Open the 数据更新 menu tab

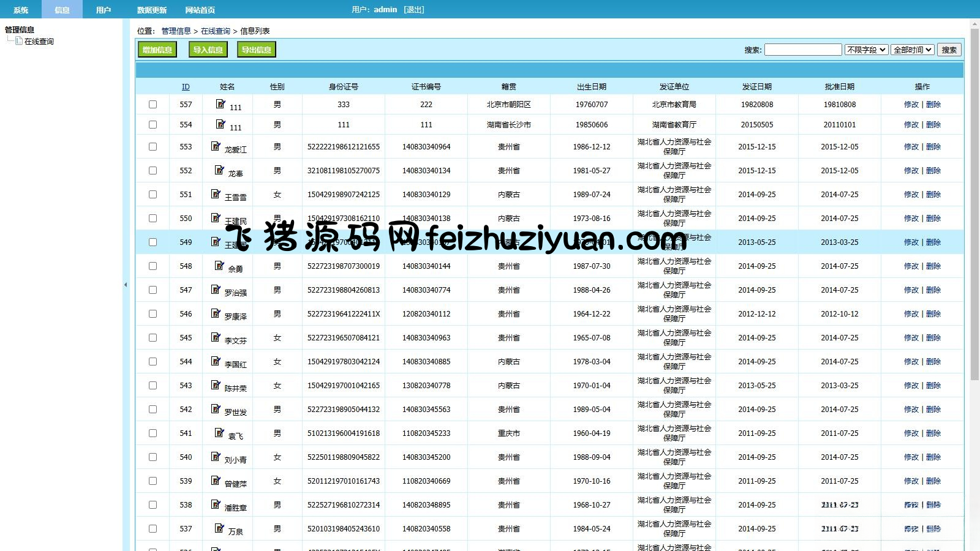[x=151, y=10]
